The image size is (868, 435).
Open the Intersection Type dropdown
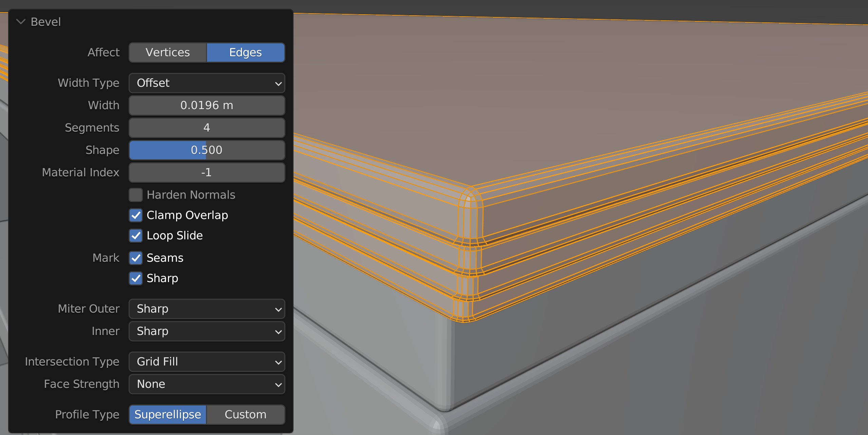click(207, 361)
